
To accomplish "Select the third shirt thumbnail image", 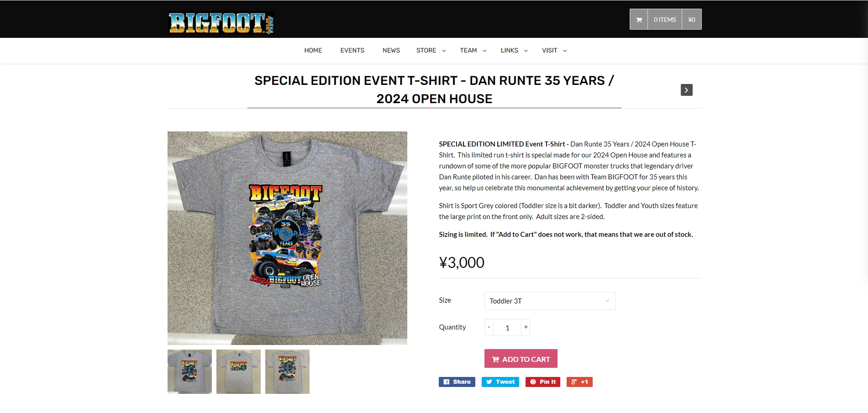I will tap(287, 371).
